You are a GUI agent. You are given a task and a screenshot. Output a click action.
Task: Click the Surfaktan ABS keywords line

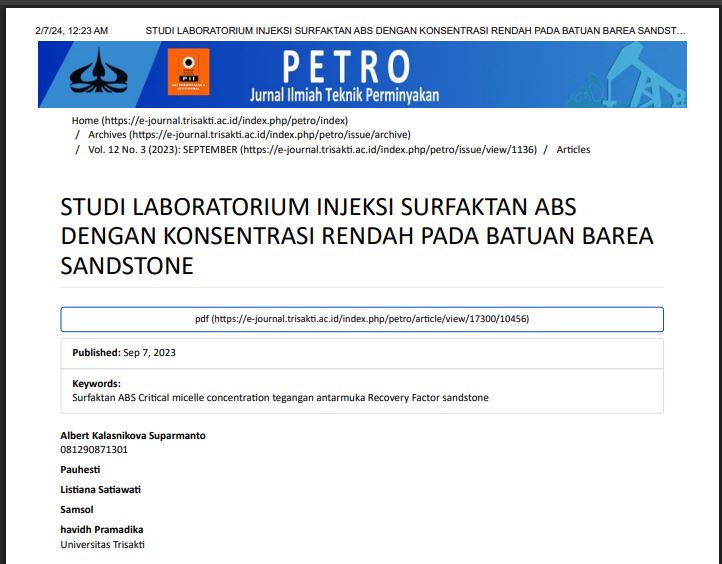(x=280, y=398)
